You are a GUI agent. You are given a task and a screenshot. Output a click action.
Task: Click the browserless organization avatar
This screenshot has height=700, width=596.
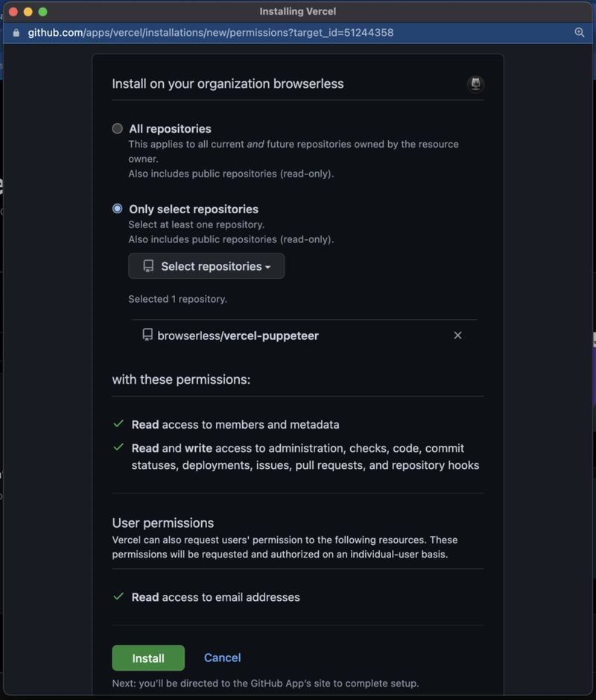pyautogui.click(x=475, y=84)
